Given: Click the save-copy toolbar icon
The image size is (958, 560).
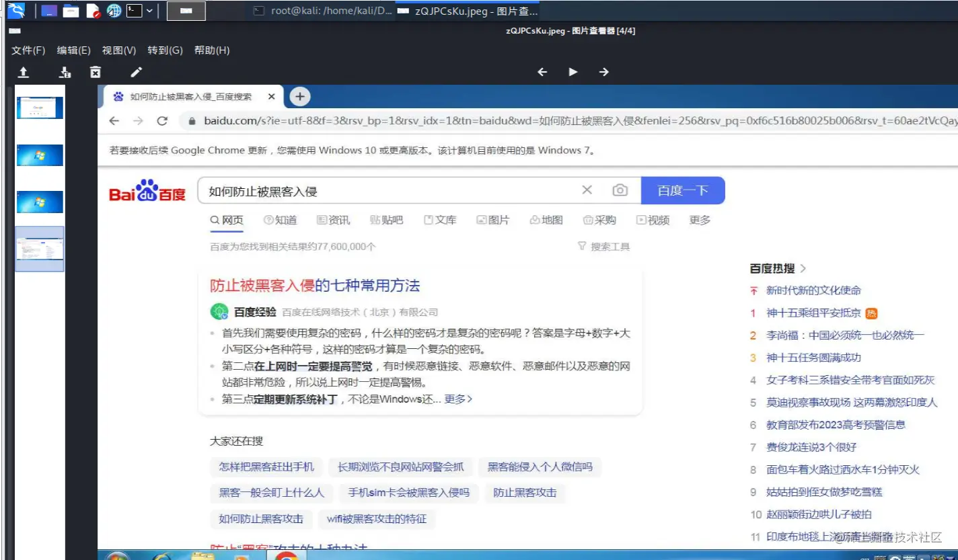Looking at the screenshot, I should pyautogui.click(x=65, y=72).
